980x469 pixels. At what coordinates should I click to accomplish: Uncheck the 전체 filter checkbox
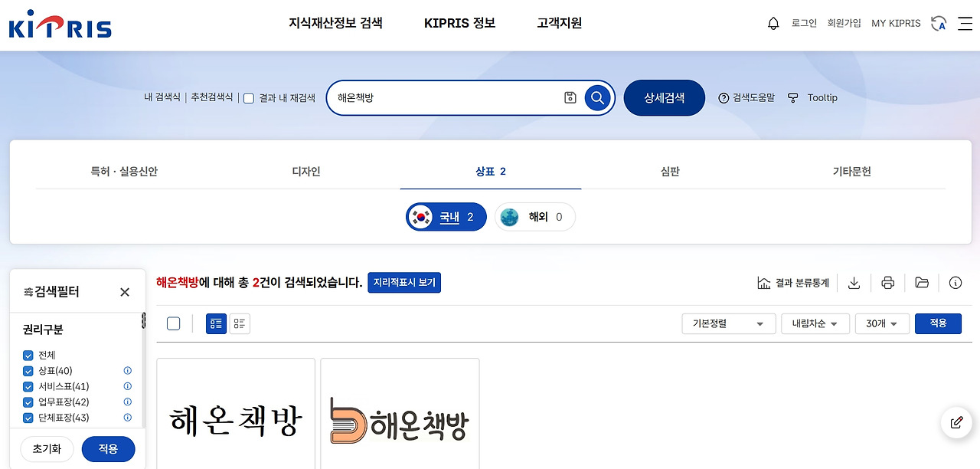(28, 356)
